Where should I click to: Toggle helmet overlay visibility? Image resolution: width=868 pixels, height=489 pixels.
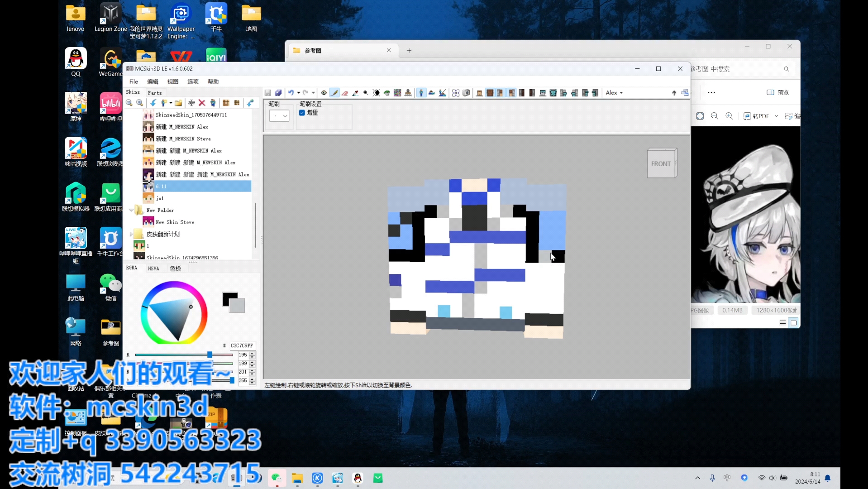pyautogui.click(x=543, y=93)
